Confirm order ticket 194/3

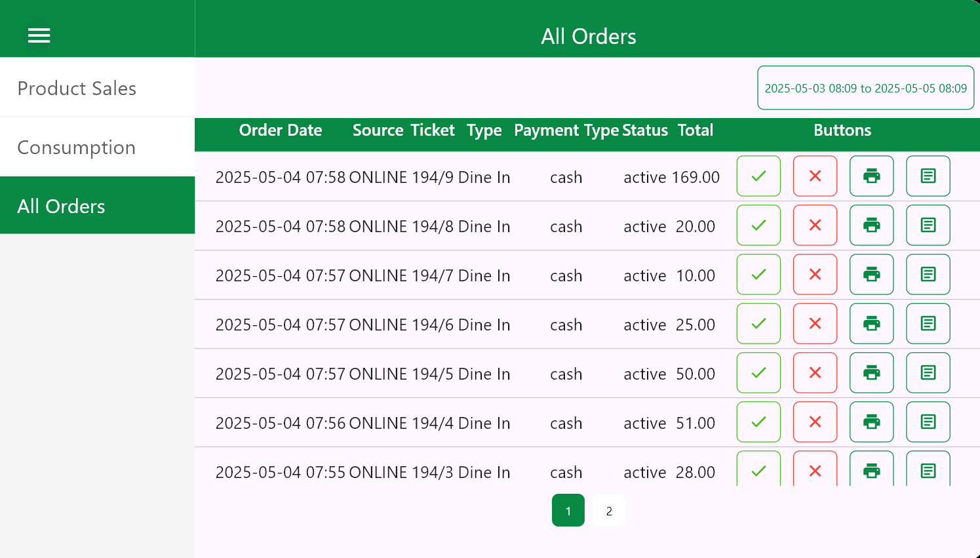point(758,469)
